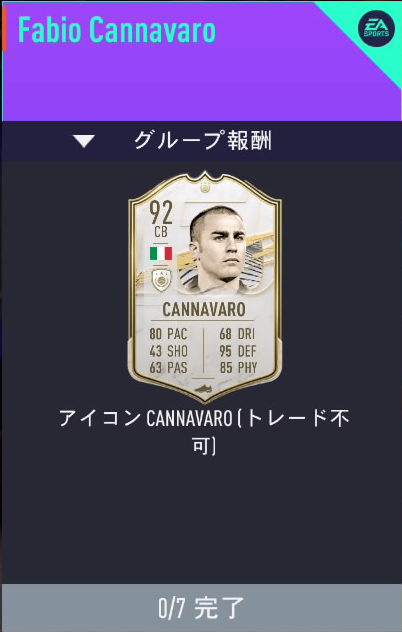Screen dimensions: 402x632
Task: Click the CANNAVARO name on card
Action: pyautogui.click(x=204, y=310)
